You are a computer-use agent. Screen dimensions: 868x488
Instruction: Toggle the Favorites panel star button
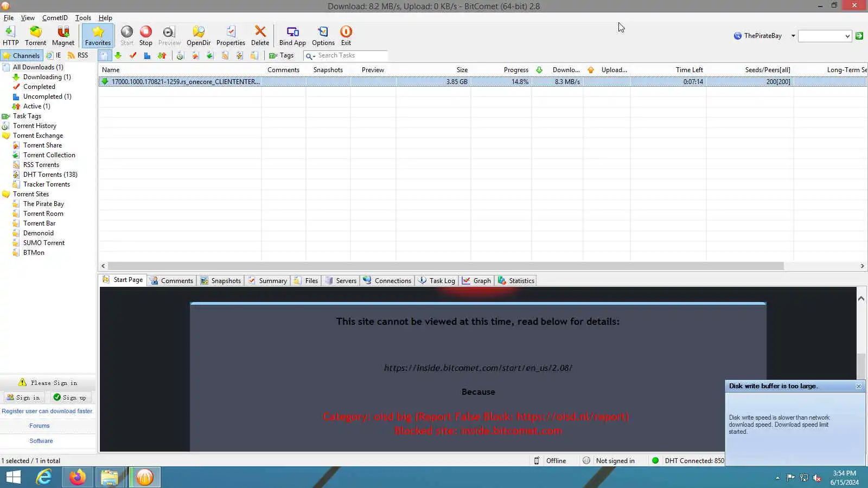coord(98,36)
